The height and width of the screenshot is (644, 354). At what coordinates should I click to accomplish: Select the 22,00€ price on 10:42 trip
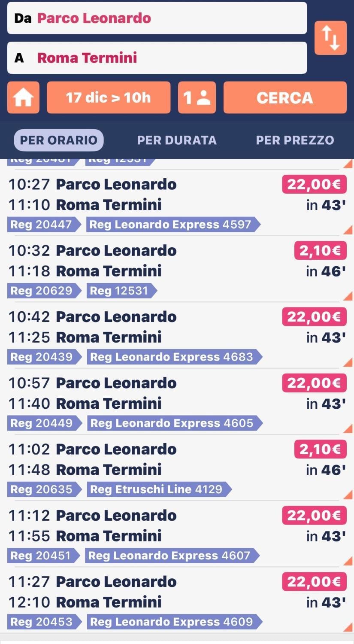[314, 317]
